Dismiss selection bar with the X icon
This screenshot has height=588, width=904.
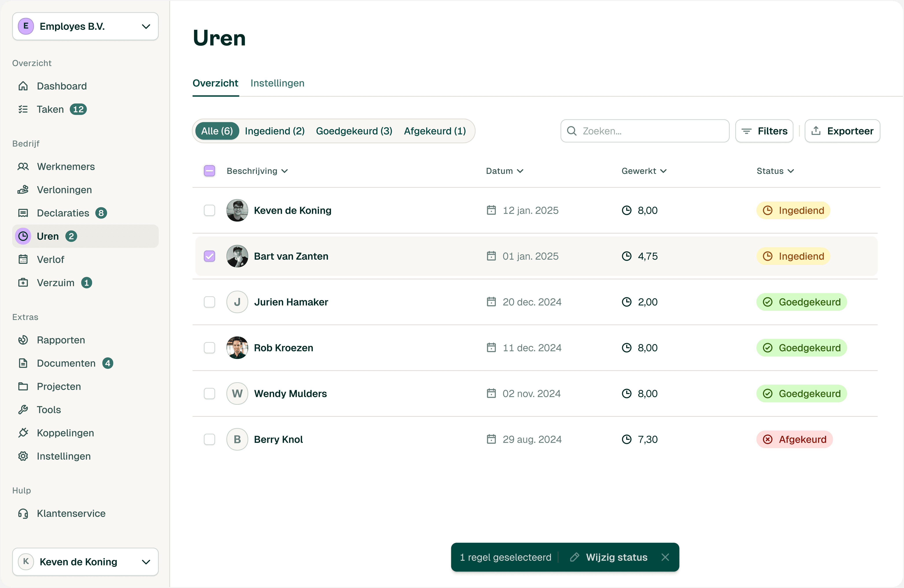coord(665,557)
